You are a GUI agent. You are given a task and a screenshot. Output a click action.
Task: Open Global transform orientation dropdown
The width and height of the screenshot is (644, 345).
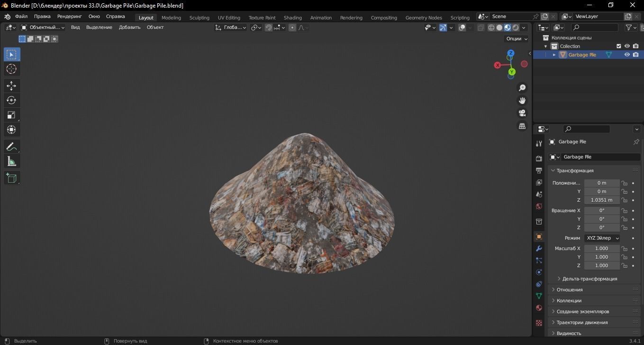tap(231, 28)
